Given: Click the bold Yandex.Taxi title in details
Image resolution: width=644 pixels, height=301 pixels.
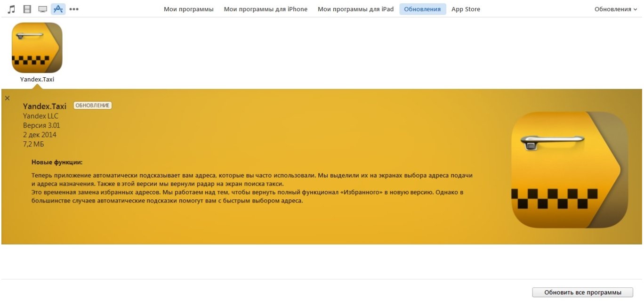Looking at the screenshot, I should [x=45, y=106].
